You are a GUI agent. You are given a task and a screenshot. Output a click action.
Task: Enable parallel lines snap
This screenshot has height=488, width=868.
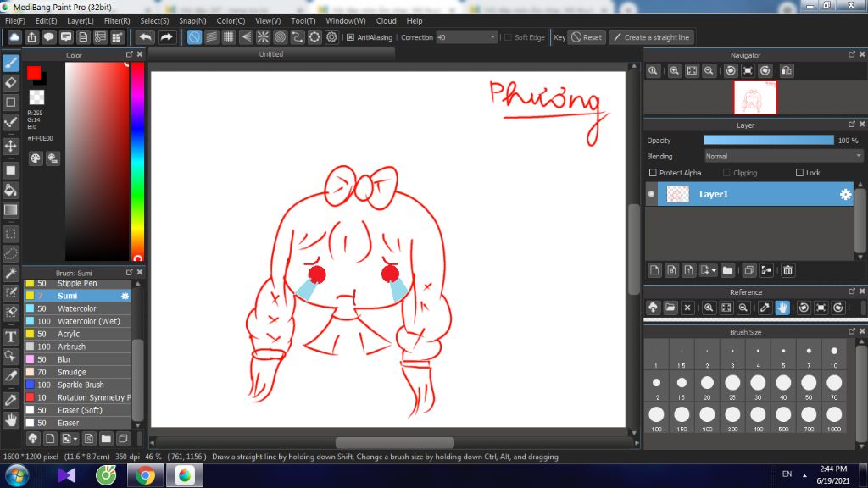point(211,37)
